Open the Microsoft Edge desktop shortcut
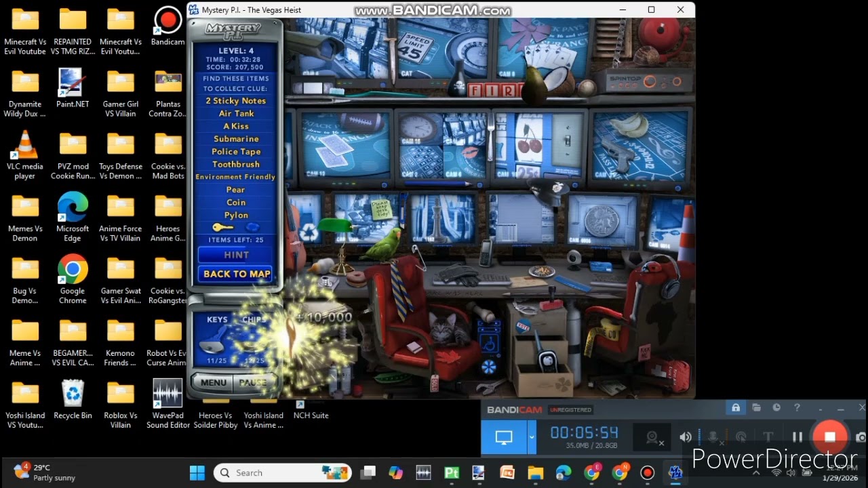This screenshot has height=488, width=868. point(73,217)
